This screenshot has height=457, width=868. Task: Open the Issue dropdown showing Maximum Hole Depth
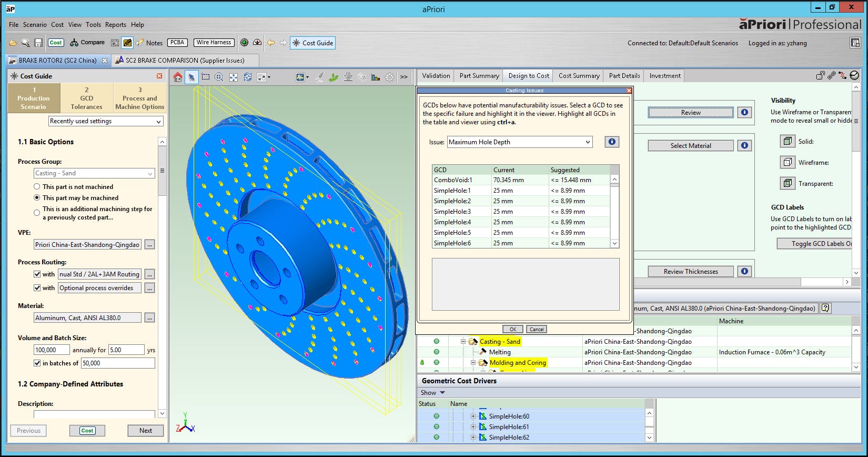click(x=520, y=142)
